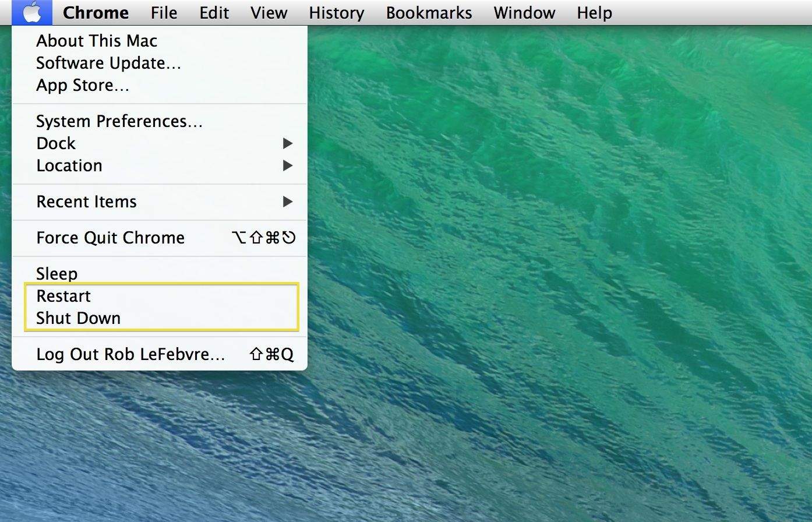Open the History menu

(x=336, y=12)
